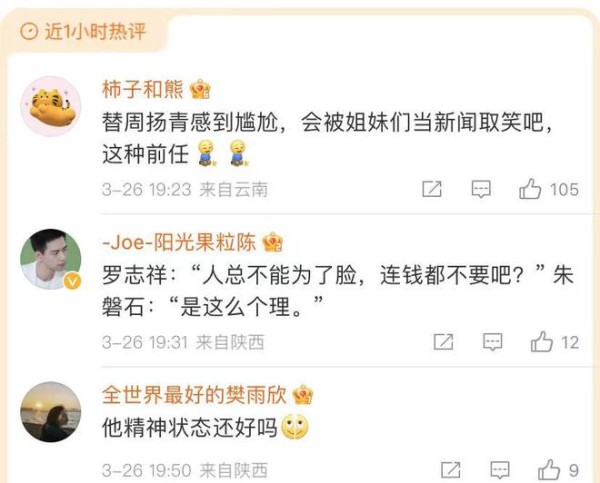Open 柿子和熊's profile via username

(x=143, y=89)
